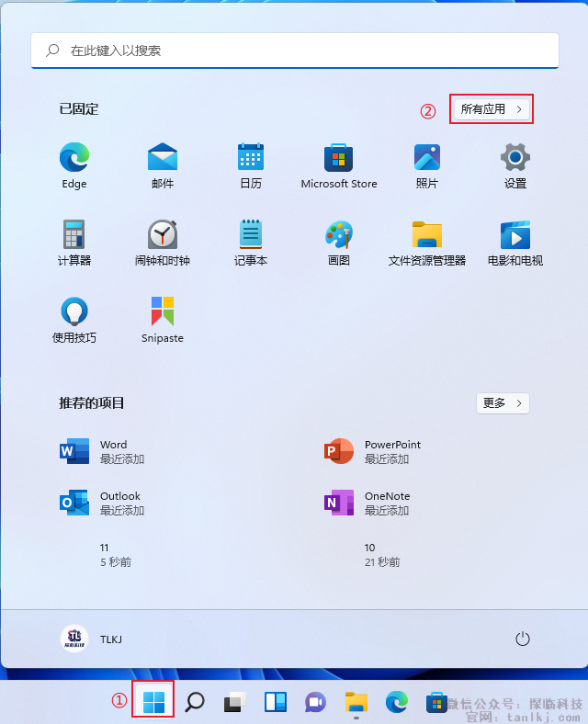Screen dimensions: 588x724
Task: Open Microsoft Store from pinned apps
Action: 339,164
